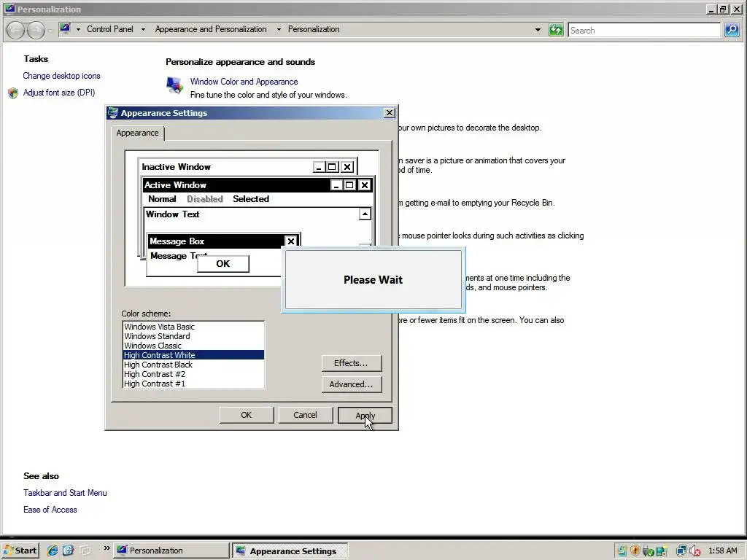This screenshot has width=747, height=560.
Task: Open the address bar history dropdown
Action: pos(538,29)
